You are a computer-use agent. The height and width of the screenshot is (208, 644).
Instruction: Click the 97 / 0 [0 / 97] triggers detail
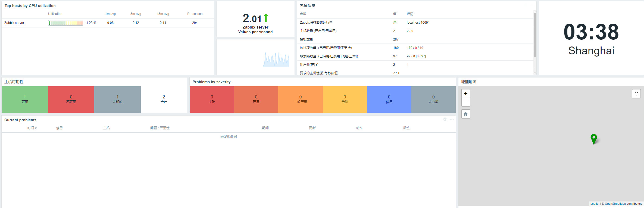point(416,56)
